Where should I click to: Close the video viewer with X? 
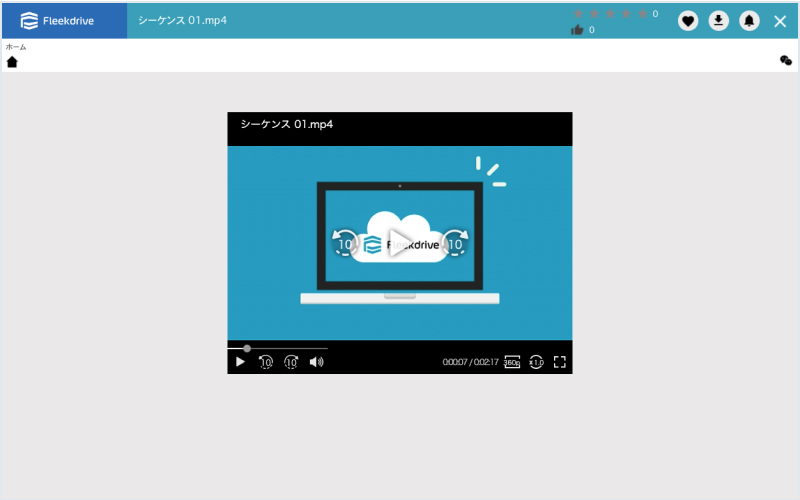click(780, 21)
